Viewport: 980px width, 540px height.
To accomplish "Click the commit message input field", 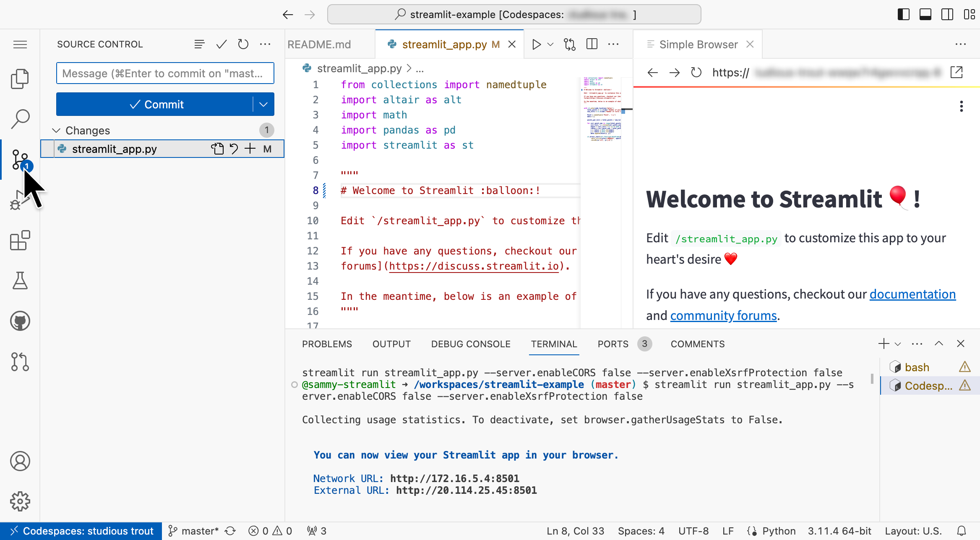I will tap(165, 73).
